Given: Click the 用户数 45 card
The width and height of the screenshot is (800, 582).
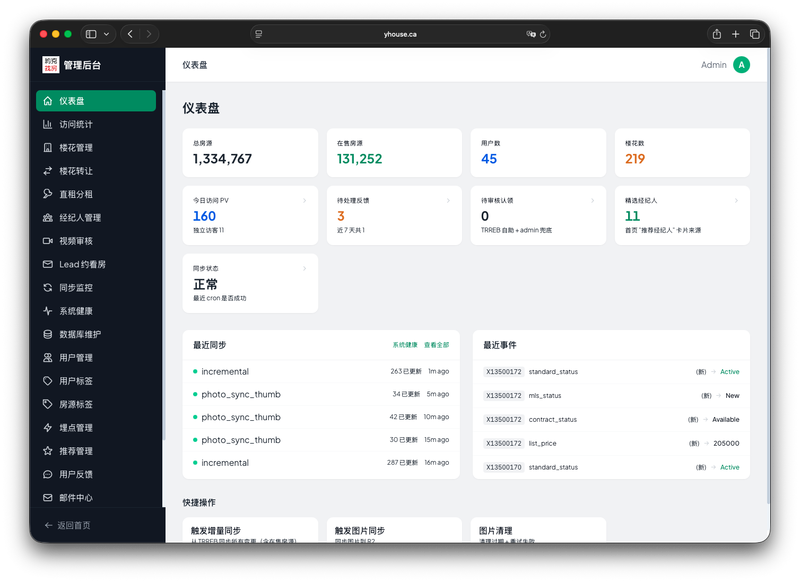Looking at the screenshot, I should (538, 153).
